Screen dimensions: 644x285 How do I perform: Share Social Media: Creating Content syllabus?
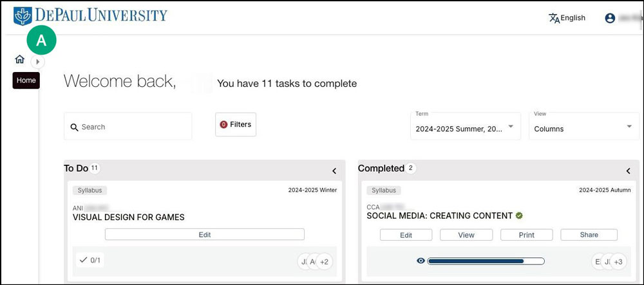click(589, 235)
